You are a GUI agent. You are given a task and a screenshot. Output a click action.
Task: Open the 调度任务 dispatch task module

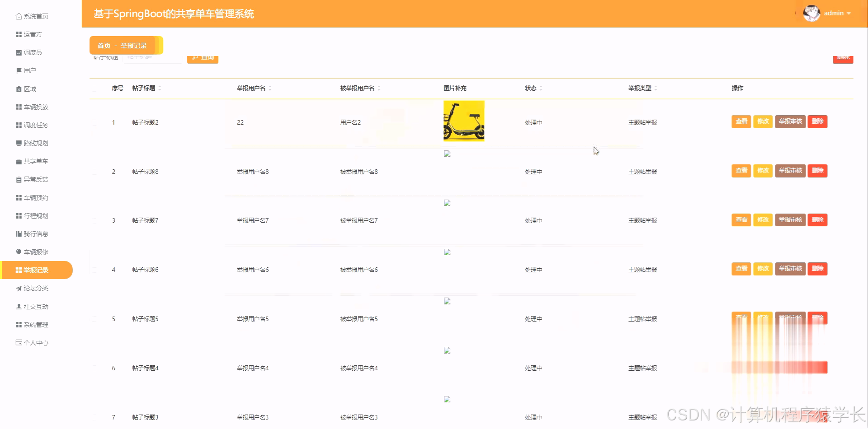(x=36, y=125)
